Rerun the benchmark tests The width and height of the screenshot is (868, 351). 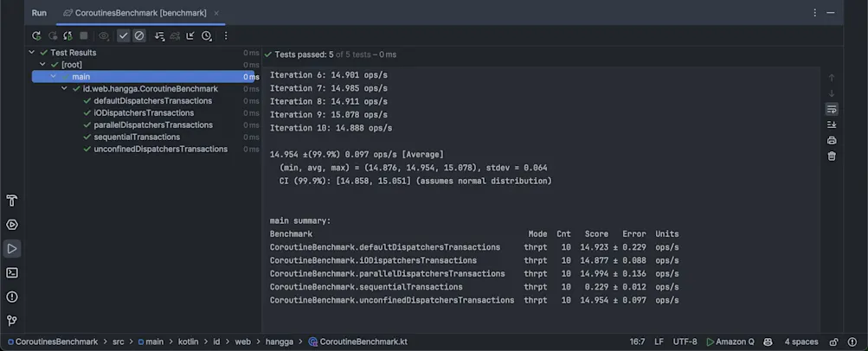point(36,36)
